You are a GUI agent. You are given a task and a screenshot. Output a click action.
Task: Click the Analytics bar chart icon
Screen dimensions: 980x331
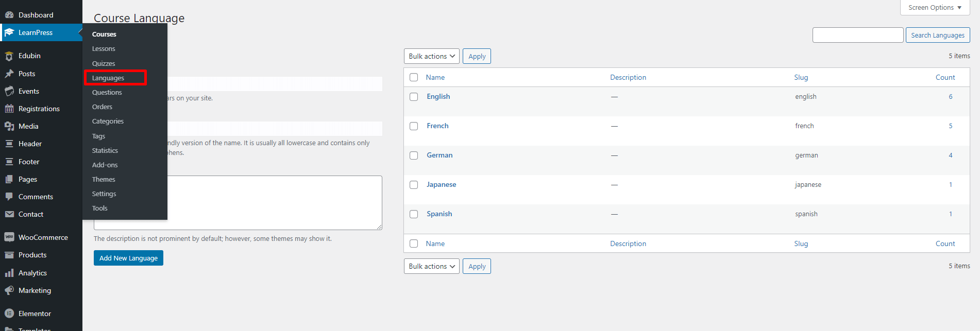(x=9, y=273)
